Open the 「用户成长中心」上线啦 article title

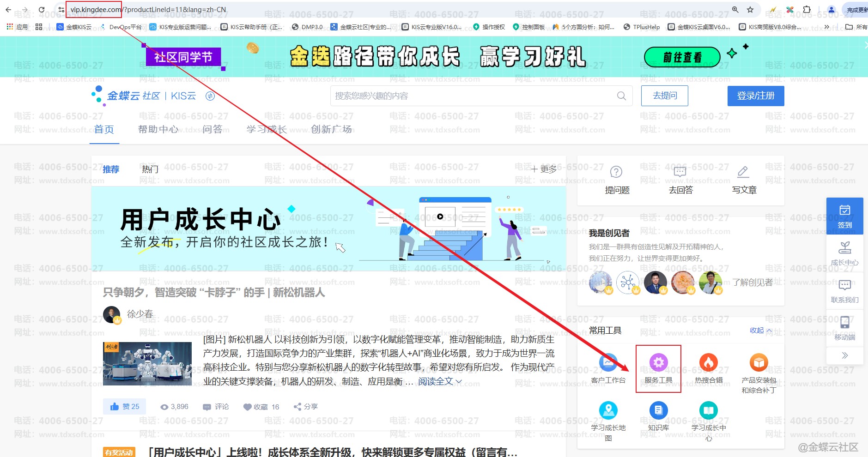tap(333, 452)
